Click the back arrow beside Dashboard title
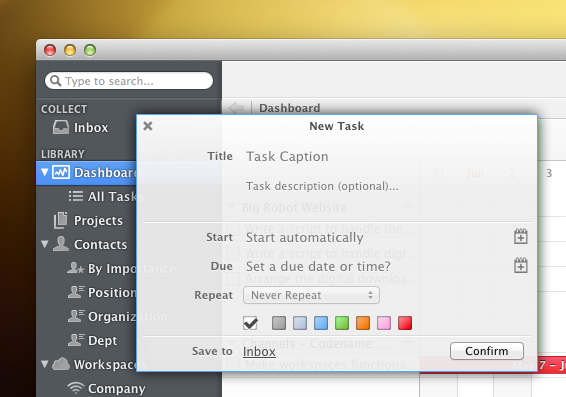Viewport: 566px width, 397px height. coord(236,108)
